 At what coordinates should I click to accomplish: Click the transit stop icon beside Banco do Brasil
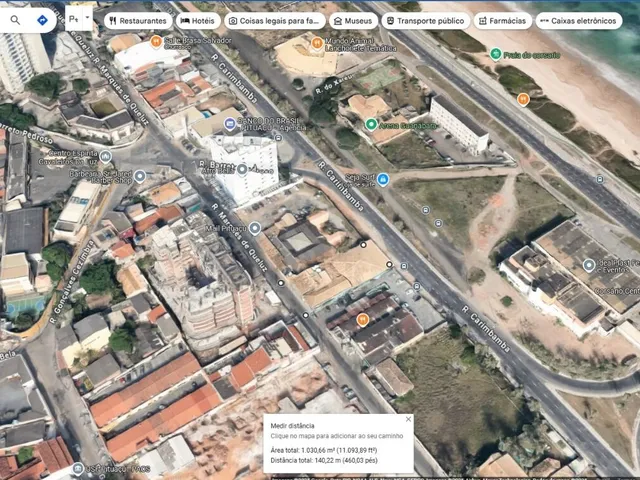[278, 138]
